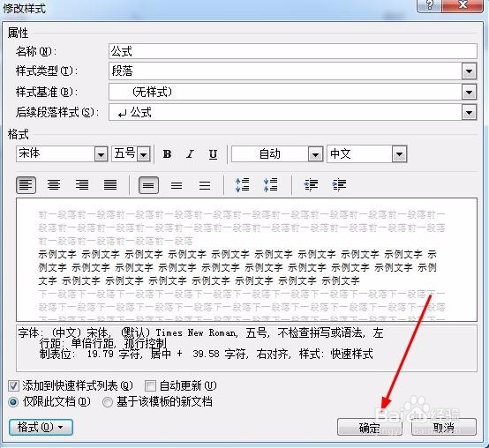Click the 名称 input field containing 公式
The image size is (489, 448).
point(293,51)
